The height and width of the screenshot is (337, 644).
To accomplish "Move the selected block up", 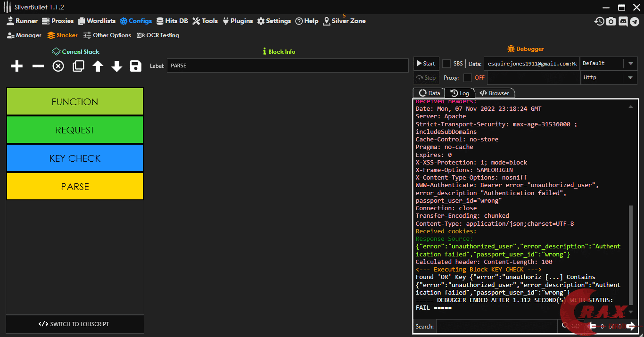I will [98, 66].
